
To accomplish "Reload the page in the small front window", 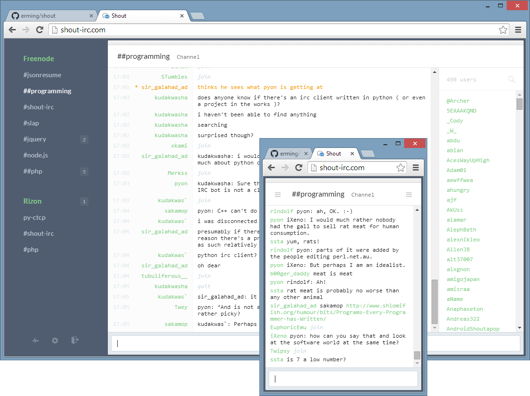I will click(x=298, y=167).
